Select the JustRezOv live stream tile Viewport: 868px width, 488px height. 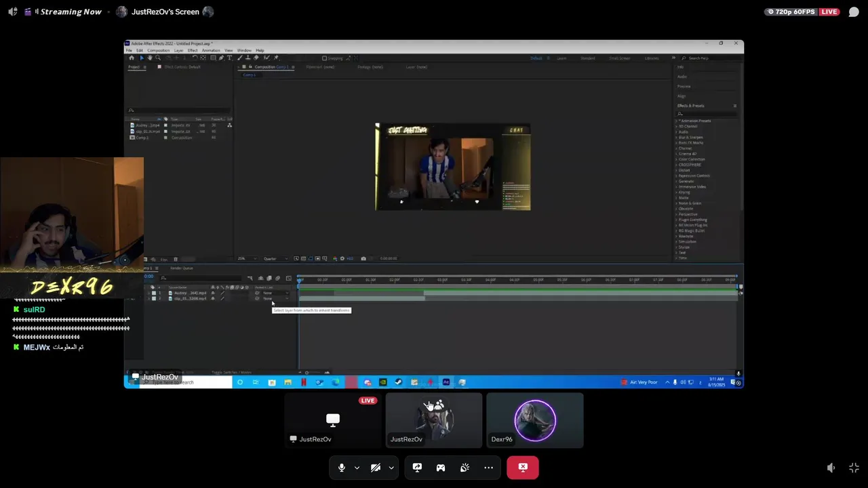pyautogui.click(x=333, y=420)
